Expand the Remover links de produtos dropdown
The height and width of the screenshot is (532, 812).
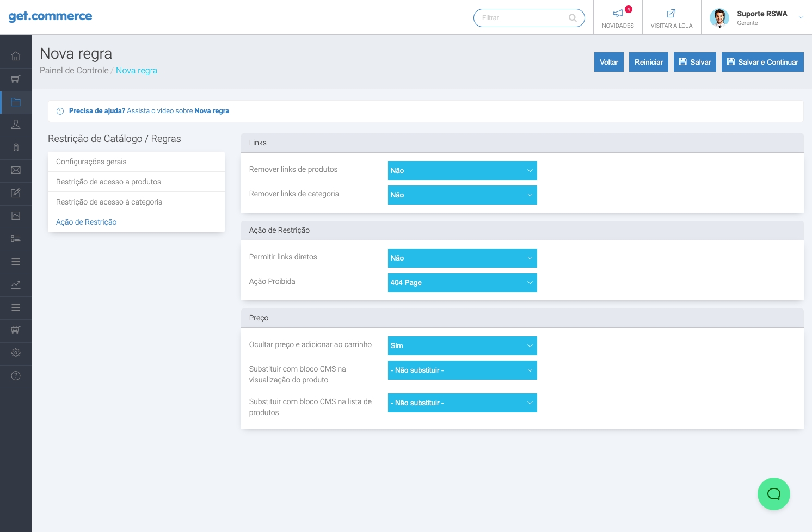462,170
